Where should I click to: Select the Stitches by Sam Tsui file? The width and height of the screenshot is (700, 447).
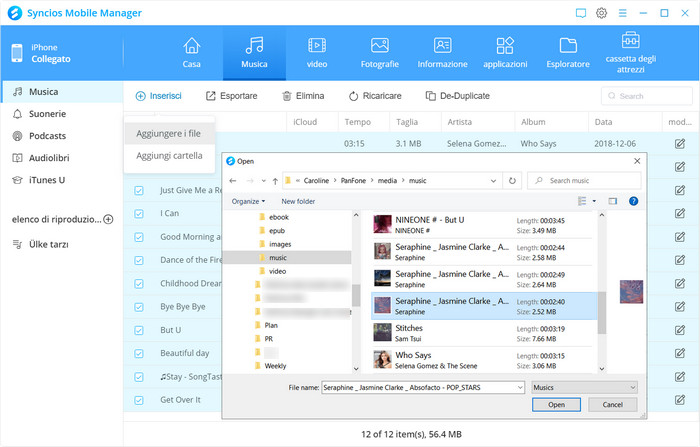pos(484,333)
